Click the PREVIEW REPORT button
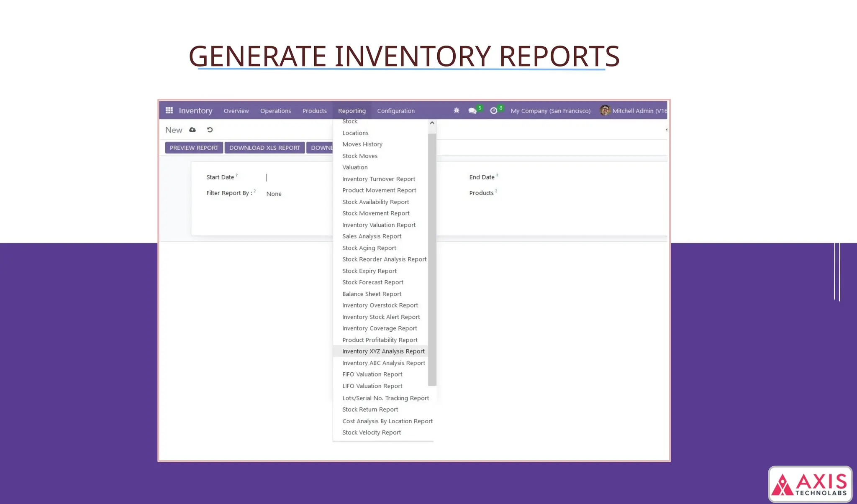The width and height of the screenshot is (857, 504). tap(194, 148)
